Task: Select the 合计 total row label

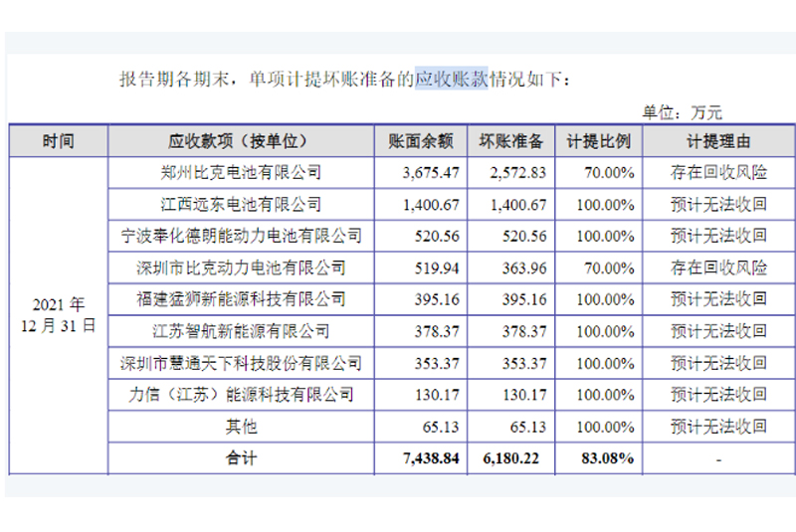Action: coord(241,457)
